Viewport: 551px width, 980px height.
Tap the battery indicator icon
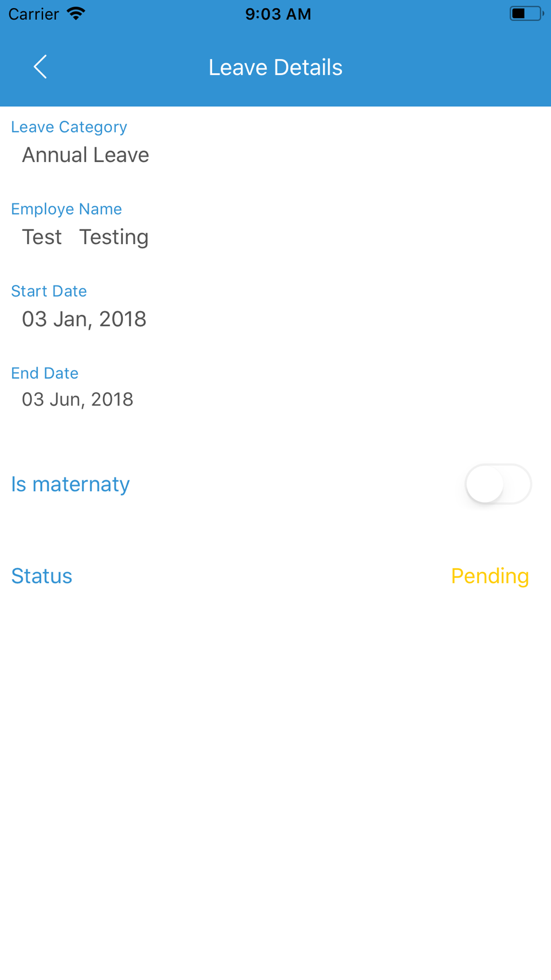(526, 14)
